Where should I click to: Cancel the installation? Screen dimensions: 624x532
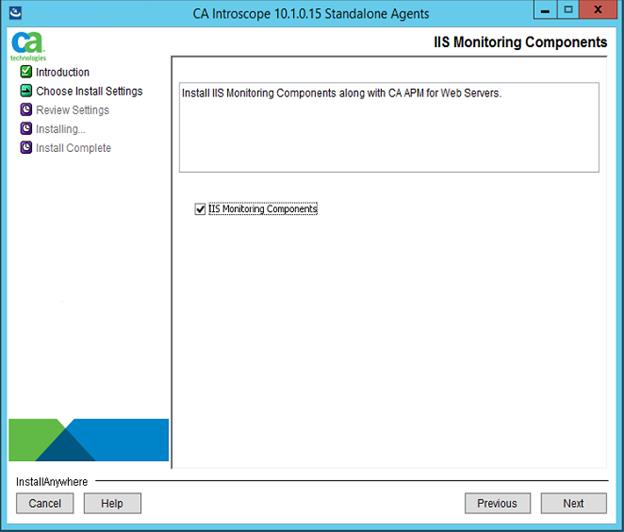[x=45, y=503]
